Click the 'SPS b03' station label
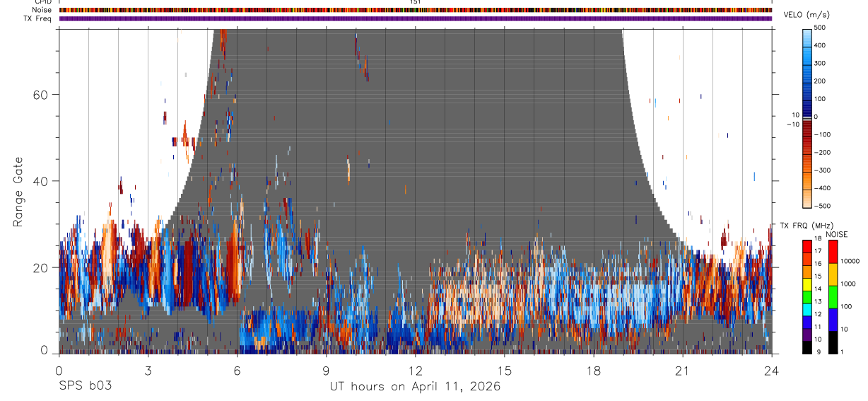Image resolution: width=868 pixels, height=401 pixels. tap(85, 386)
